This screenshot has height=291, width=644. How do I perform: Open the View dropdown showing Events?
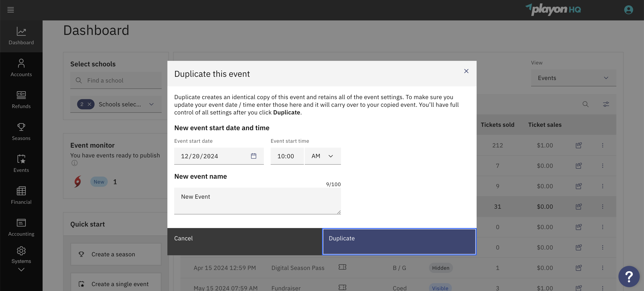pos(574,78)
